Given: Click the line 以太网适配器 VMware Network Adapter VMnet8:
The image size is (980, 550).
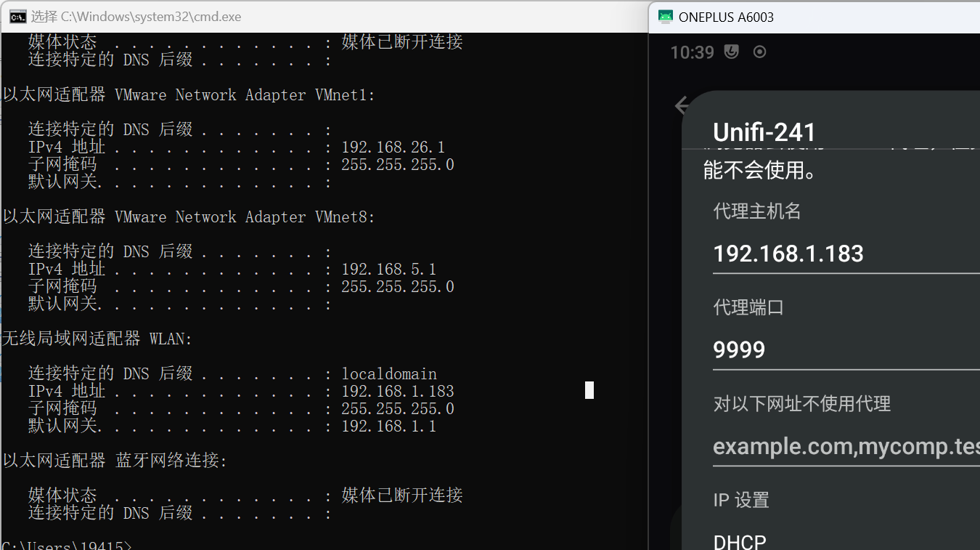Looking at the screenshot, I should 189,217.
